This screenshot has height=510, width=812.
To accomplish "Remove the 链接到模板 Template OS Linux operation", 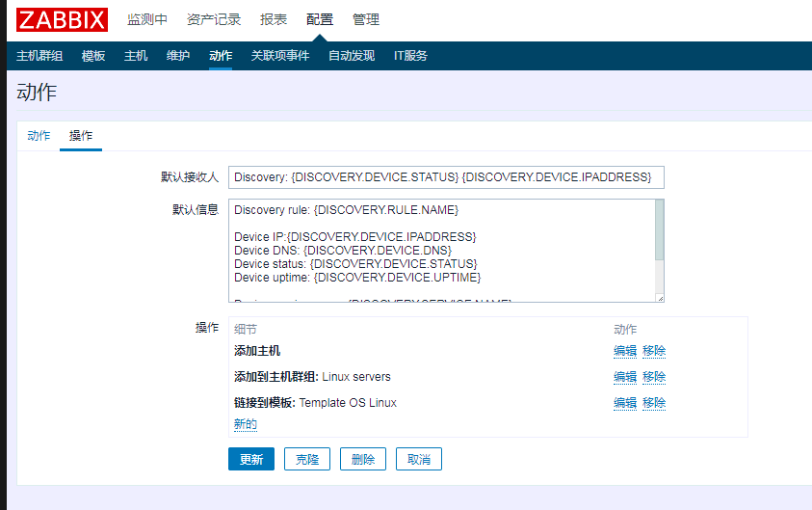I will click(x=654, y=403).
